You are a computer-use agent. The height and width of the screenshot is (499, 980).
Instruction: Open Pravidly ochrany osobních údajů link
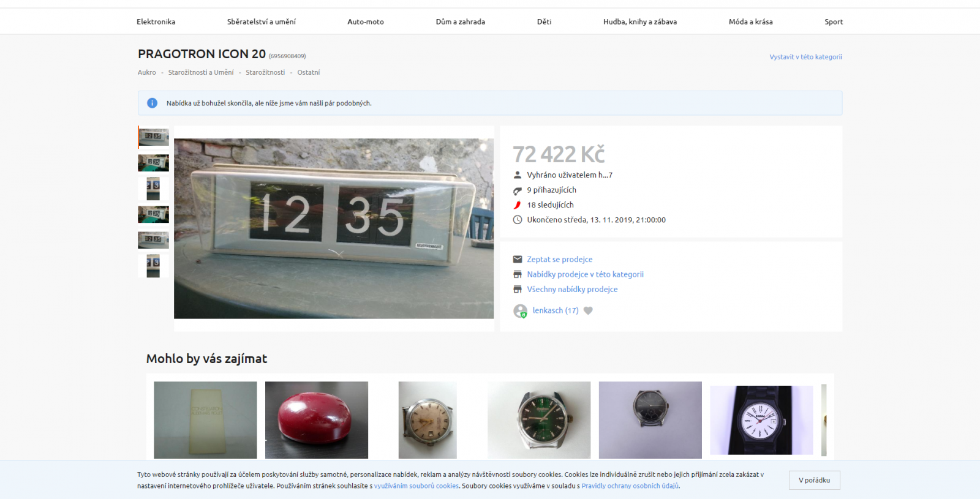[x=630, y=486]
